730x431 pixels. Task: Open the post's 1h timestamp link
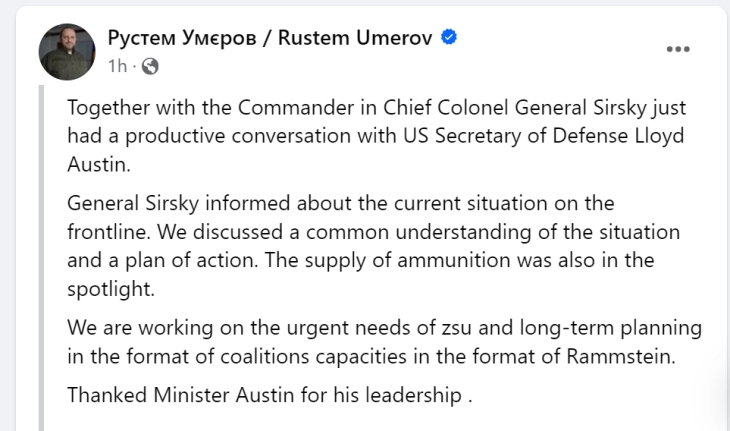(118, 67)
